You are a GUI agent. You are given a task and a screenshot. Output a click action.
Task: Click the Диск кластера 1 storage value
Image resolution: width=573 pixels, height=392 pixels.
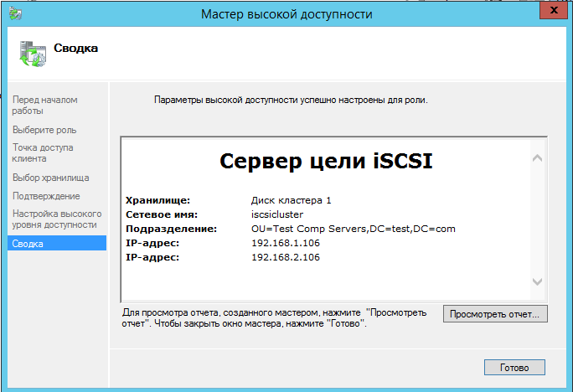click(x=291, y=200)
